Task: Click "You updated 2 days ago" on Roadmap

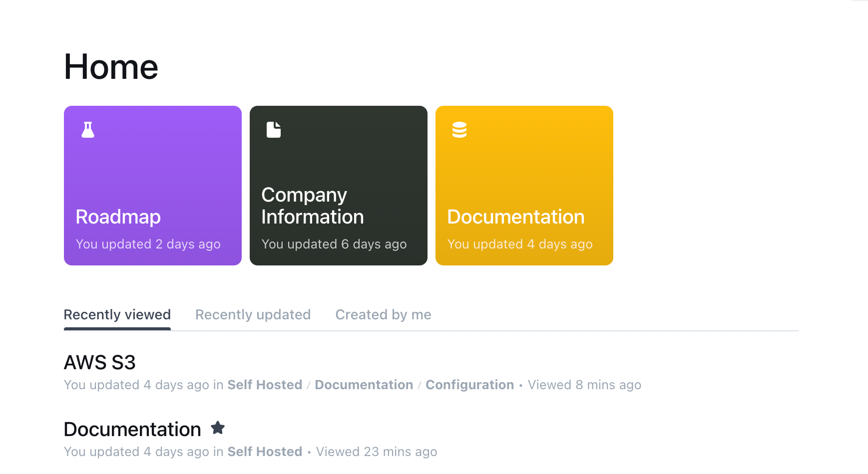Action: coord(148,244)
